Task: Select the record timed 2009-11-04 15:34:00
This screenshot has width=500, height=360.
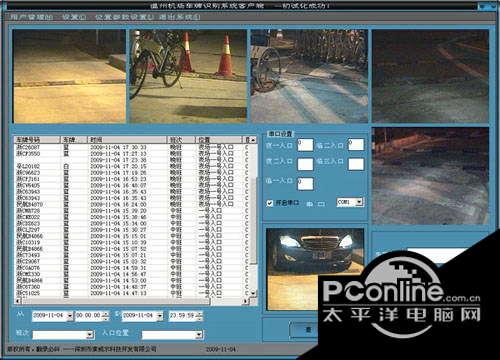Action: point(133,223)
